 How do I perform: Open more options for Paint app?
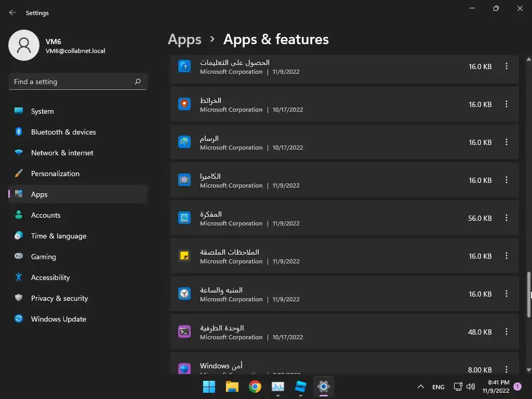[x=506, y=142]
